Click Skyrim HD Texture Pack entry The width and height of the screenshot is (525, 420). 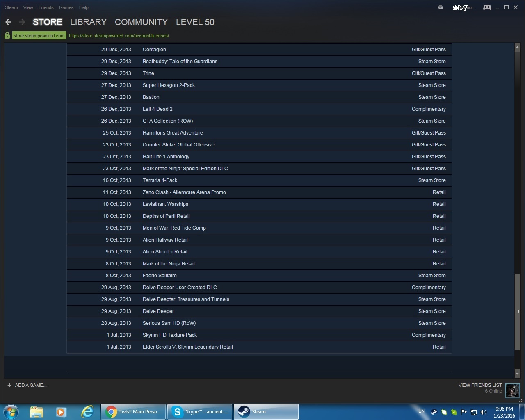(x=259, y=335)
